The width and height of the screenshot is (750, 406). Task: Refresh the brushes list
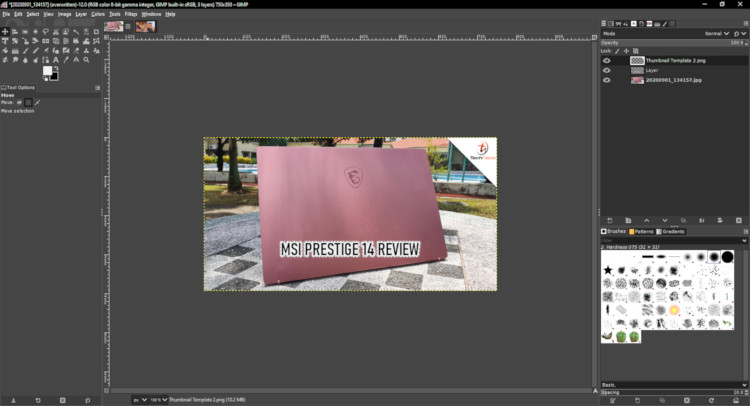(x=711, y=400)
